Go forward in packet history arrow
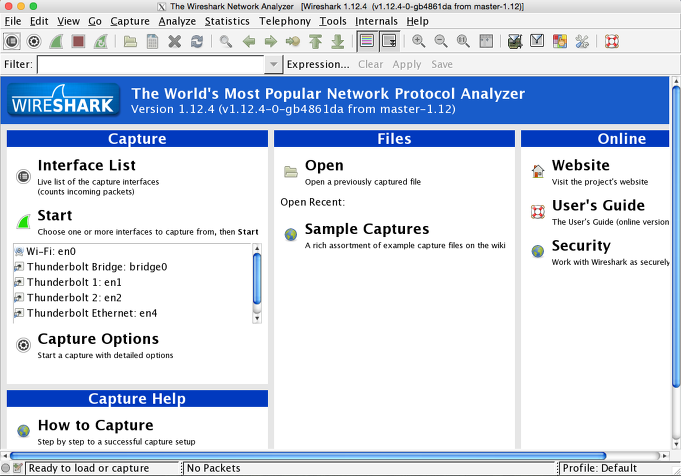Screen dimensions: 681x476 click(x=271, y=42)
